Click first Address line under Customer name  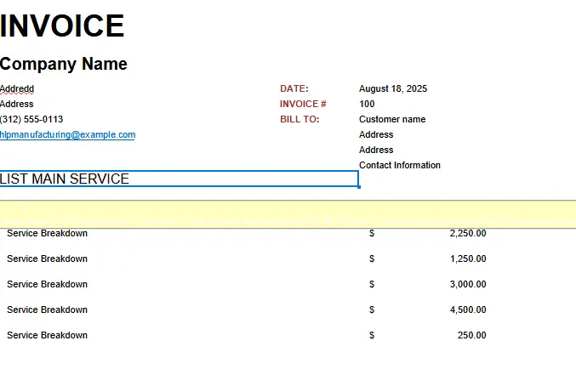point(376,134)
